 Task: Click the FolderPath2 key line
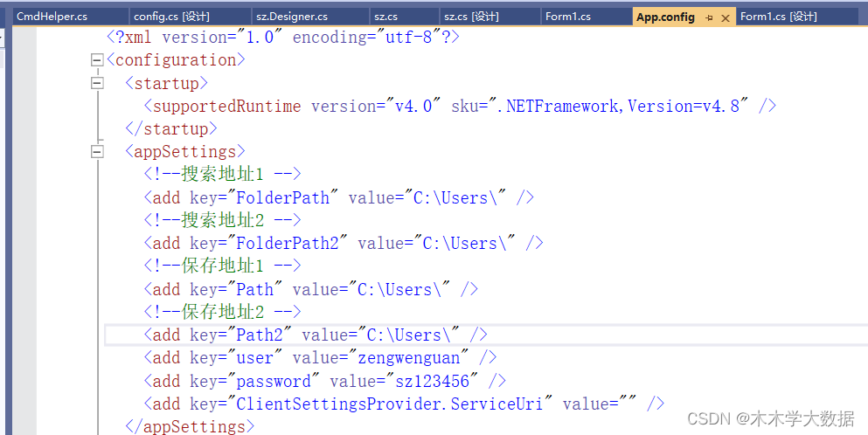tap(344, 243)
